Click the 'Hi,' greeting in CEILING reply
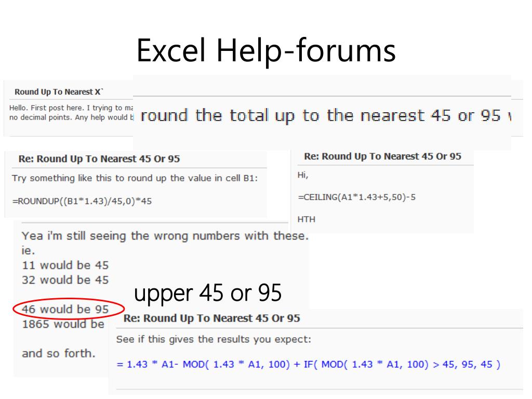The image size is (532, 399). [x=303, y=175]
